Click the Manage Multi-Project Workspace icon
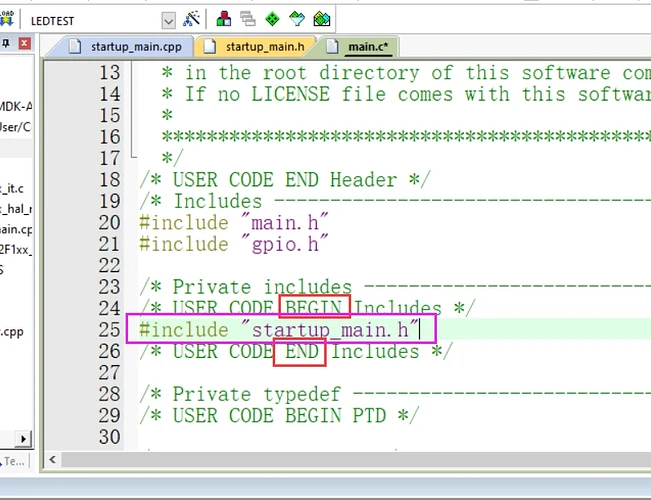The height and width of the screenshot is (500, 651). pyautogui.click(x=248, y=19)
